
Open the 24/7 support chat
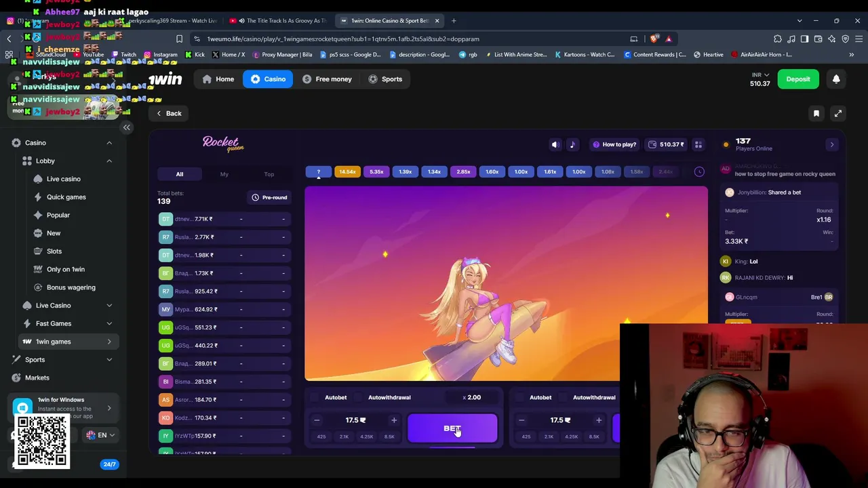pyautogui.click(x=109, y=464)
